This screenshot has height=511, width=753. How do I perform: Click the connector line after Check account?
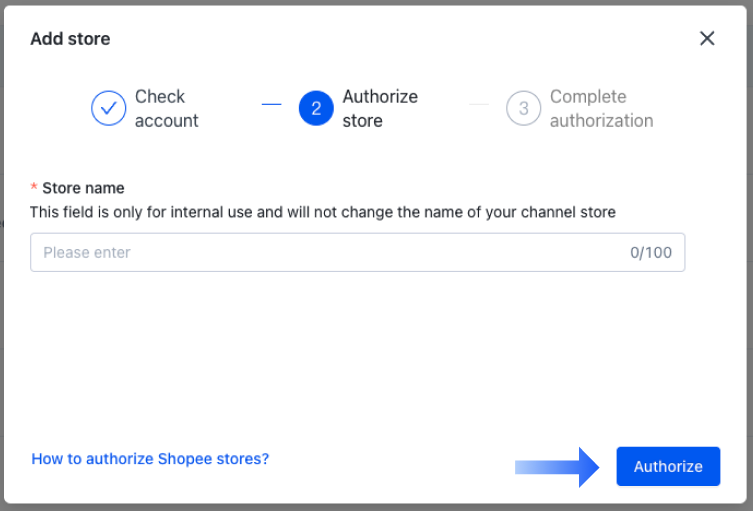click(x=271, y=104)
